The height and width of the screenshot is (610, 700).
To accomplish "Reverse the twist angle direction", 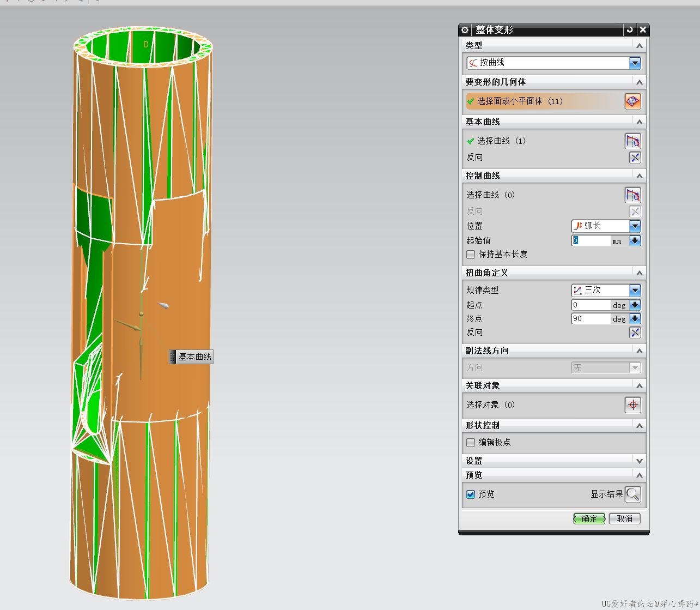I will 635,333.
